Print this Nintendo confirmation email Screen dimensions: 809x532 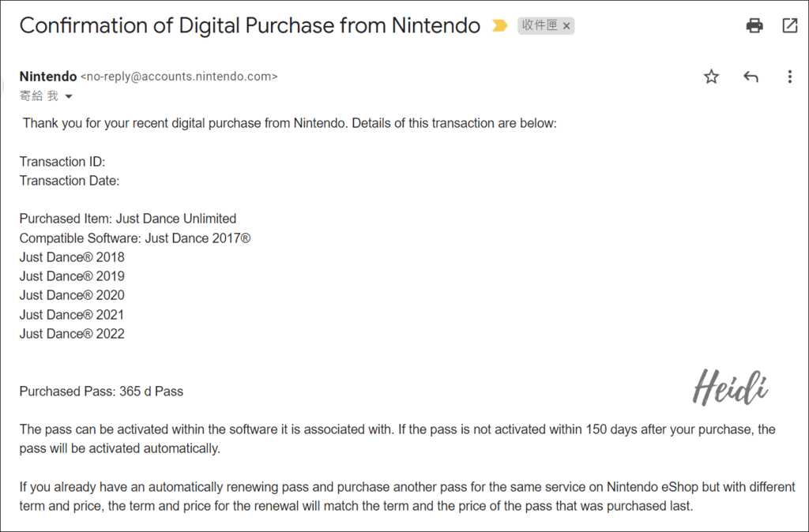pos(754,25)
